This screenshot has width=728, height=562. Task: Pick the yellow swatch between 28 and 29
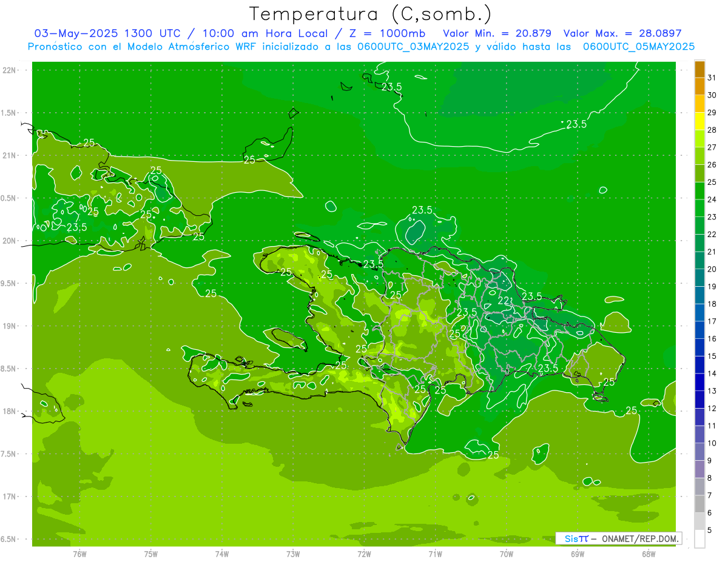pyautogui.click(x=699, y=121)
